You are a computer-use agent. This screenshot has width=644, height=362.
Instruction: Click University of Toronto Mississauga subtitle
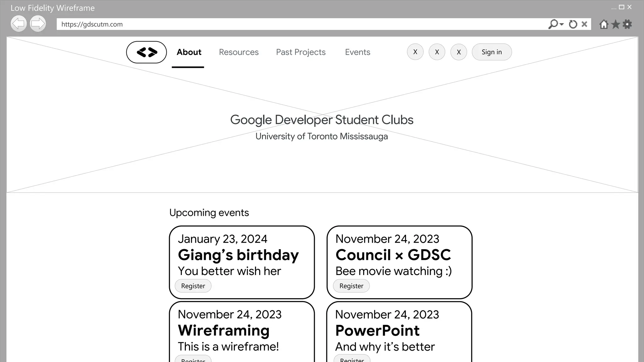coord(322,136)
